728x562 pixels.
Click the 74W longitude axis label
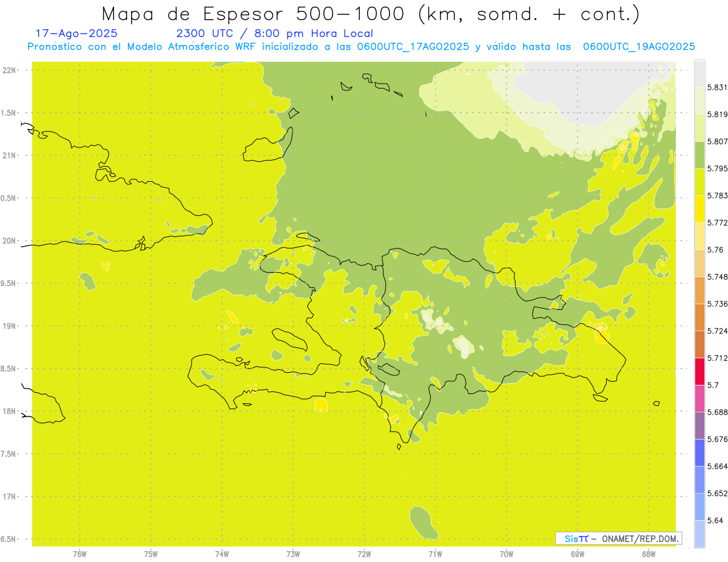tap(222, 554)
